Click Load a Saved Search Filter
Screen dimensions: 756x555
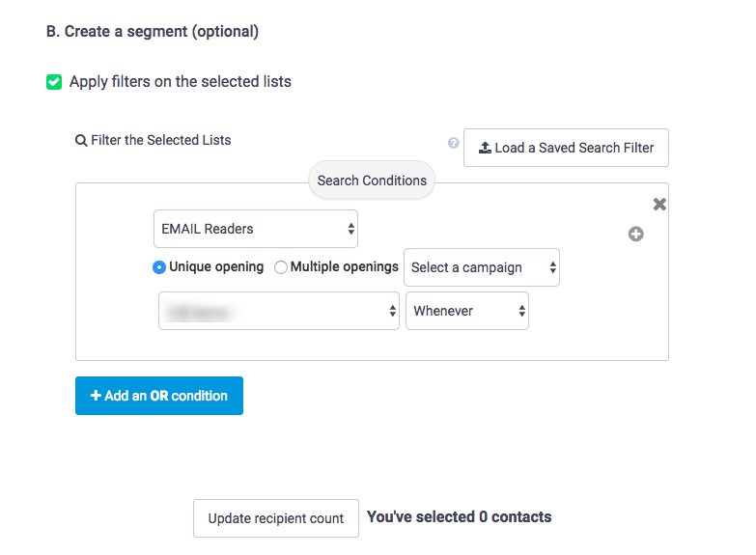click(x=566, y=148)
